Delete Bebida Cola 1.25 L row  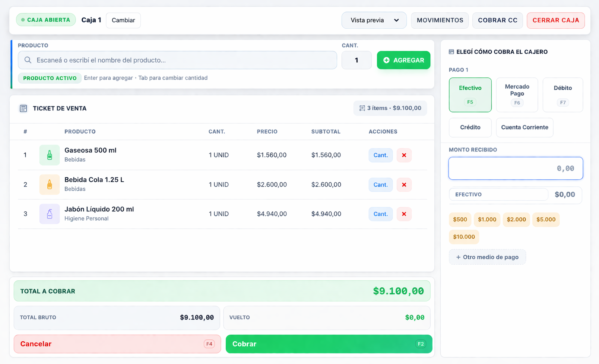404,185
